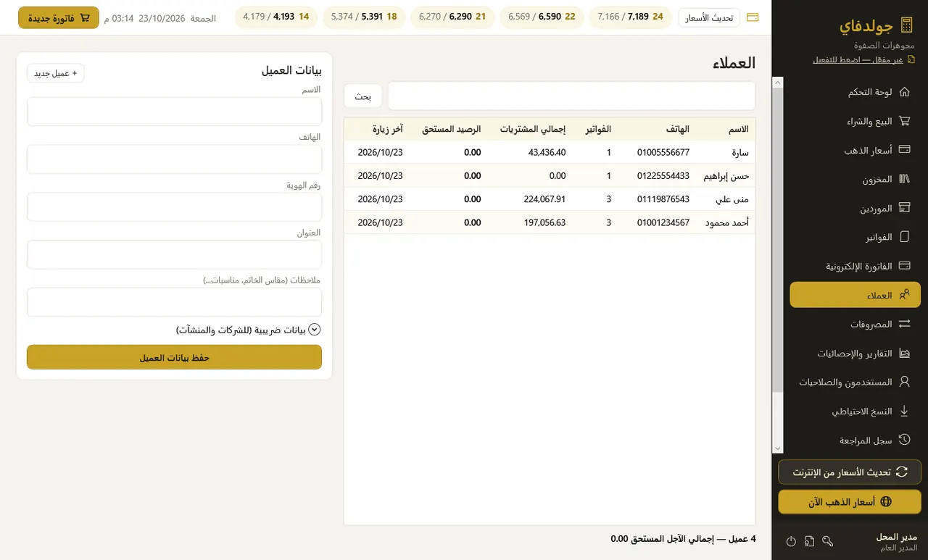The image size is (928, 560).
Task: Click the customer search field
Action: coord(571,96)
